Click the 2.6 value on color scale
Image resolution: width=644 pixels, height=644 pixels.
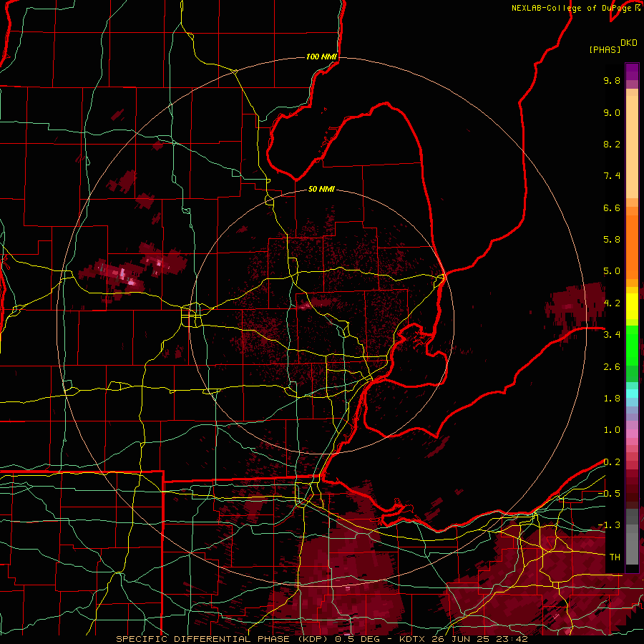pyautogui.click(x=612, y=367)
